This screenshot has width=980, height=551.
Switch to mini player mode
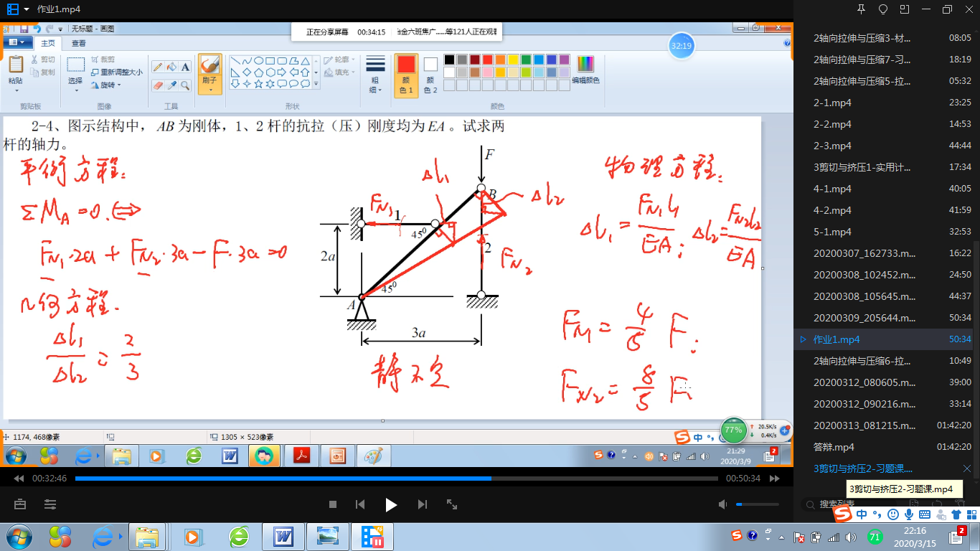[x=905, y=9]
